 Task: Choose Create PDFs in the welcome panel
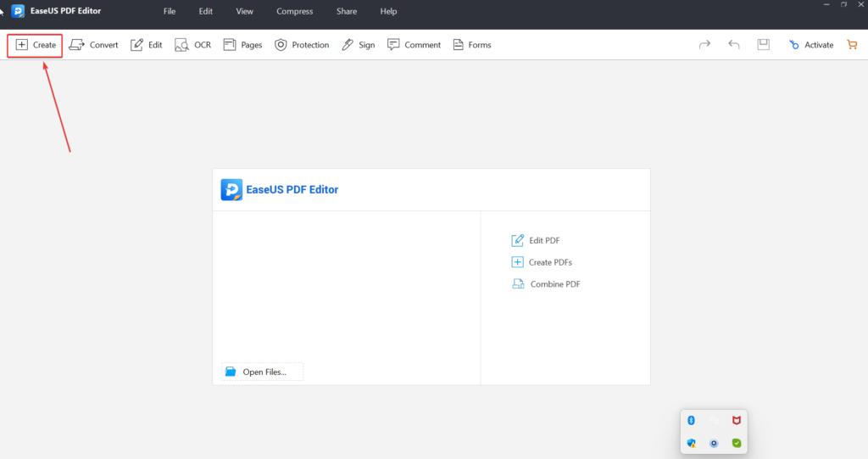[x=542, y=262]
